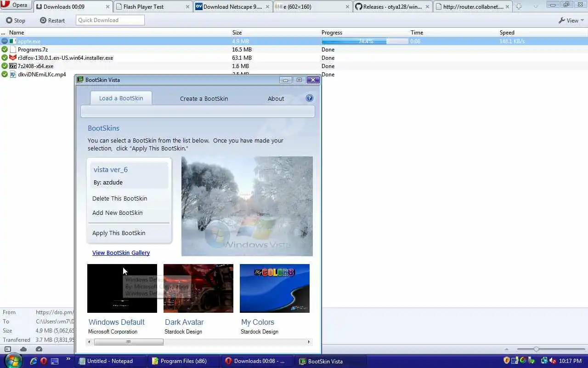Click Delete This BootSkin

click(x=120, y=198)
